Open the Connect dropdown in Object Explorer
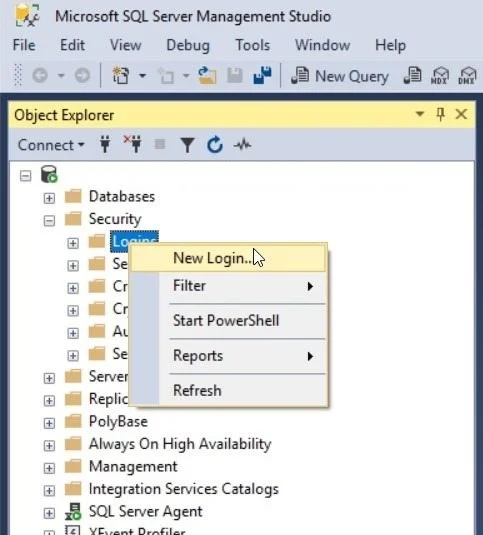483x535 pixels. 51,145
